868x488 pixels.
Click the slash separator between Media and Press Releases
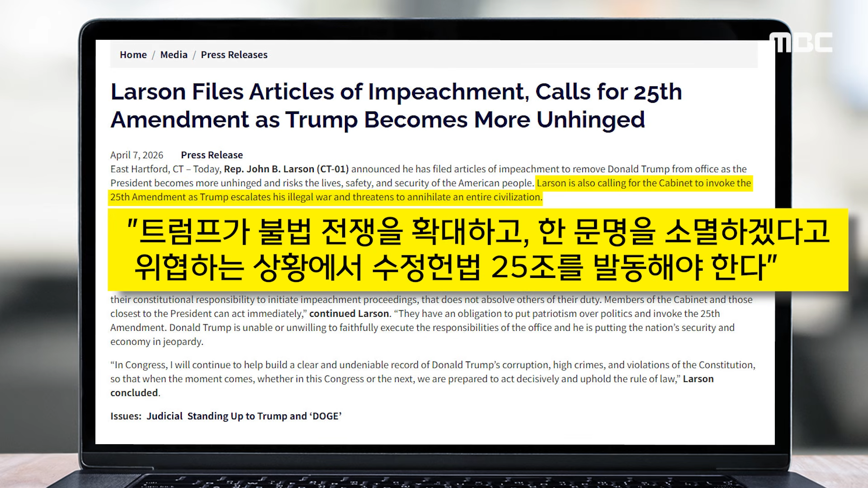(194, 55)
